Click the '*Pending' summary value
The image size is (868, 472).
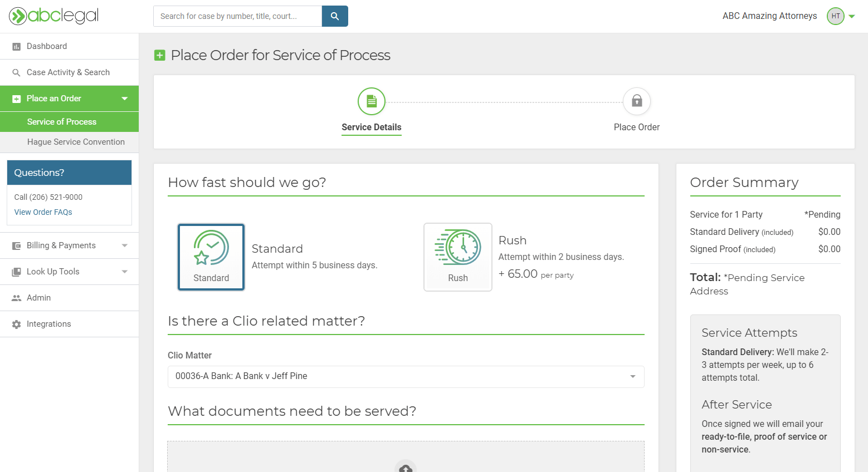[x=822, y=215]
